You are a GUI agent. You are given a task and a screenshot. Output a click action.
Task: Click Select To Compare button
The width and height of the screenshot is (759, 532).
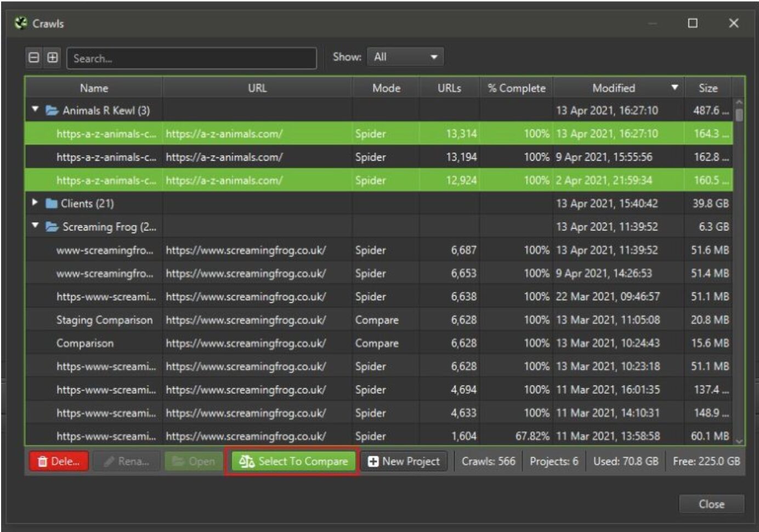point(293,461)
